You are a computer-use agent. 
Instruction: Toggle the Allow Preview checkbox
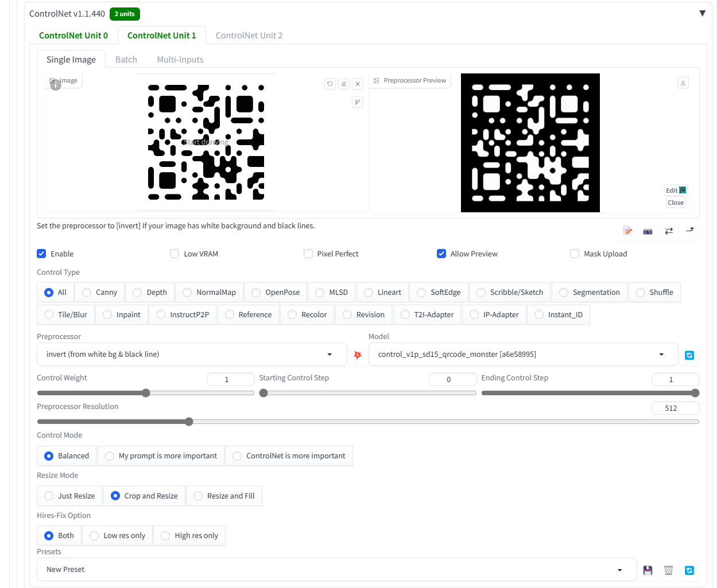(441, 254)
